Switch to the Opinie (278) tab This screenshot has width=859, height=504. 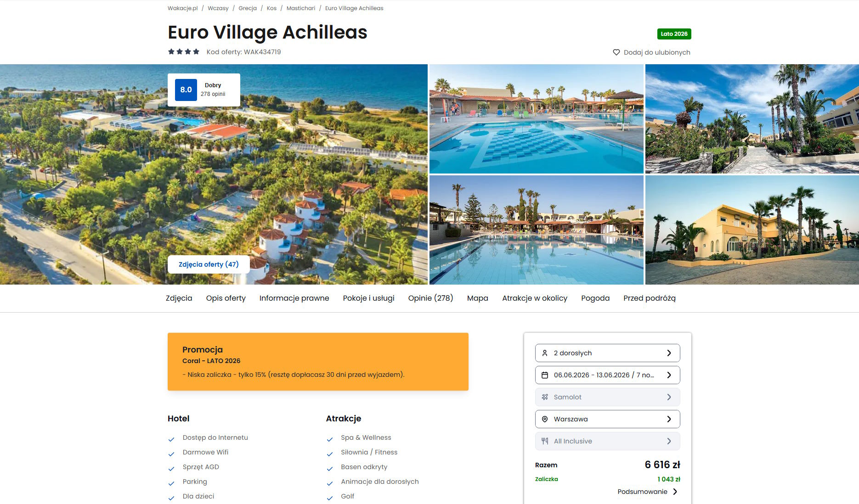tap(431, 298)
